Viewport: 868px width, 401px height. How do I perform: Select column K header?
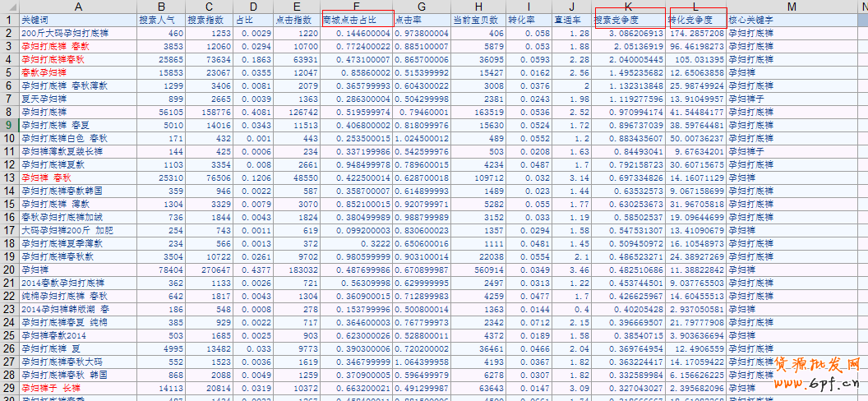pyautogui.click(x=629, y=6)
